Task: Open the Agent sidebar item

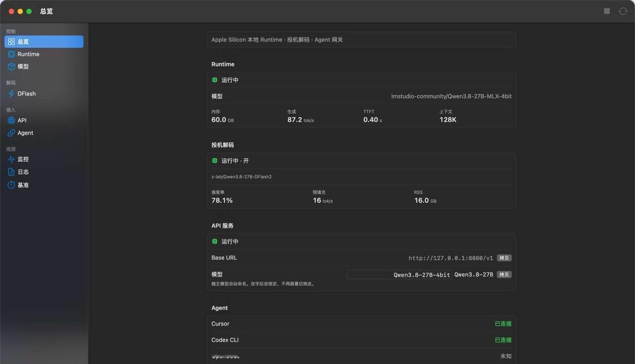Action: click(44, 133)
